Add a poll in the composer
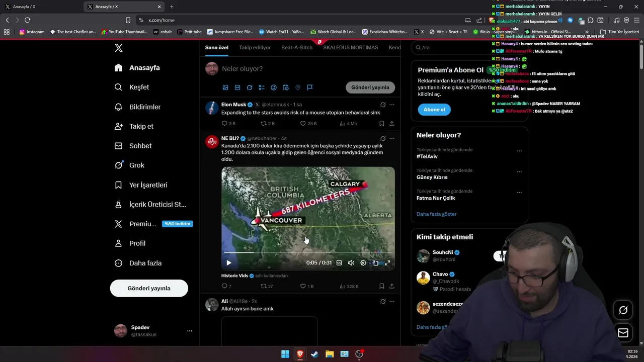 pos(262,87)
